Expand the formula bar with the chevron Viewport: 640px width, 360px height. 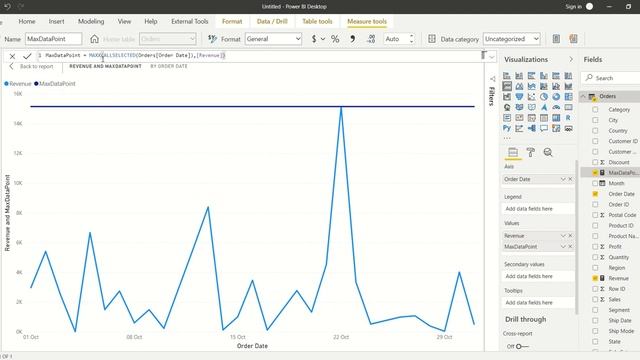pos(492,57)
